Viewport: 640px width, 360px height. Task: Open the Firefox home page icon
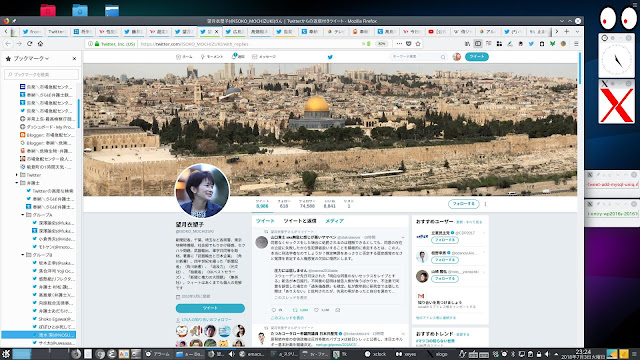40,44
